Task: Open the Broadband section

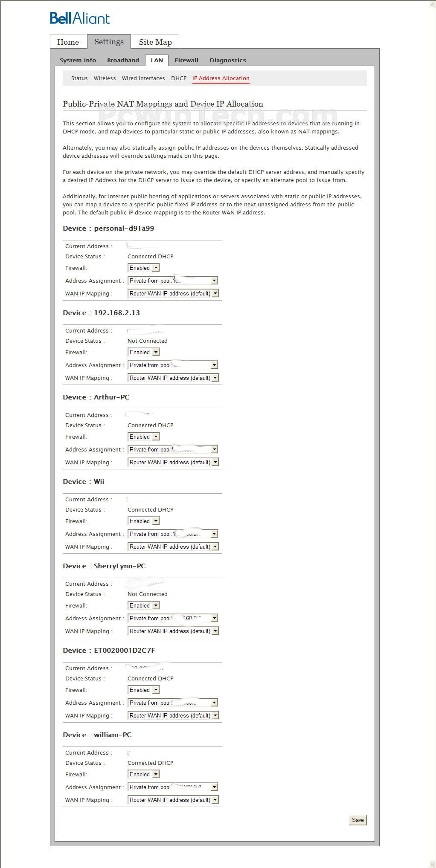Action: coord(123,60)
